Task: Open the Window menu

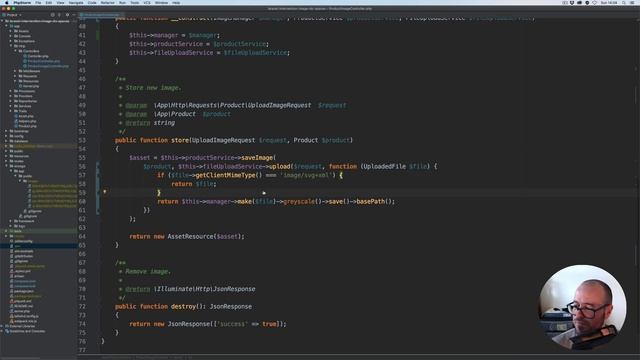Action: tap(162, 2)
